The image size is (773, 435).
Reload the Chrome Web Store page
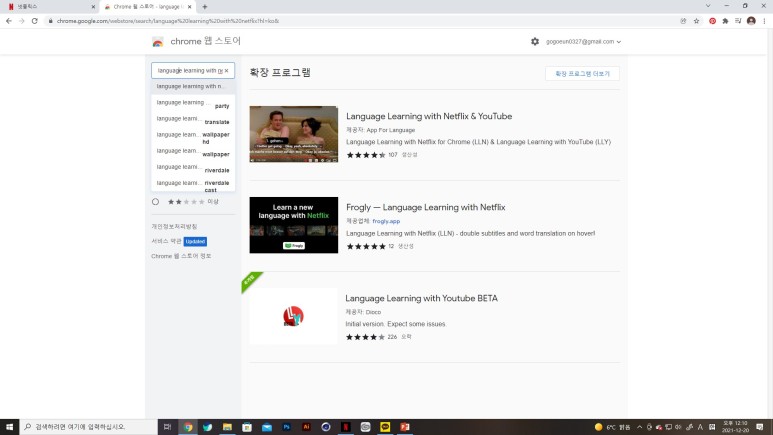[35, 21]
